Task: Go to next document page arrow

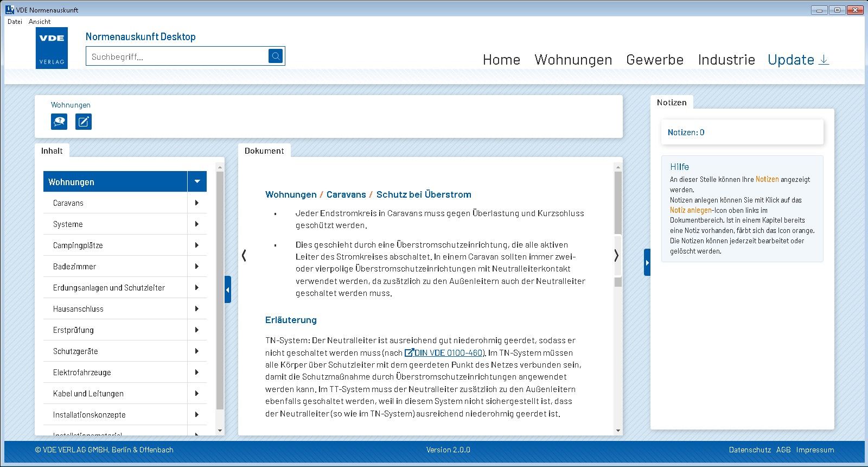Action: click(616, 255)
